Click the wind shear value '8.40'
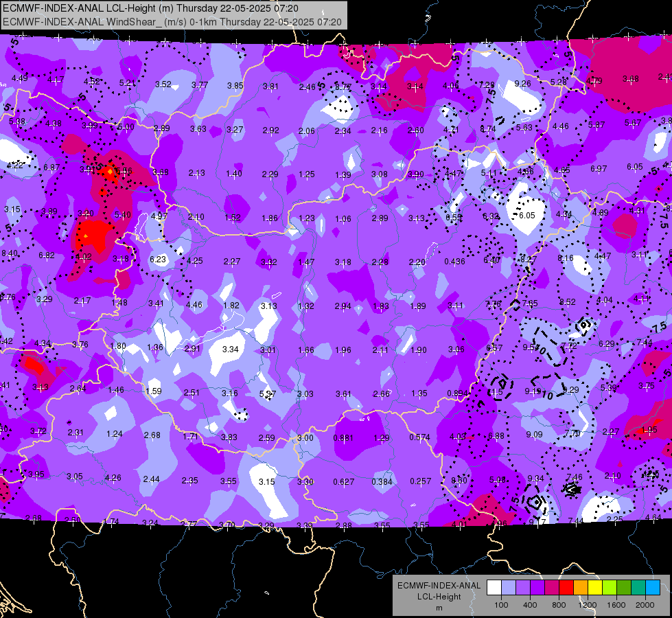The image size is (672, 618). point(10,253)
